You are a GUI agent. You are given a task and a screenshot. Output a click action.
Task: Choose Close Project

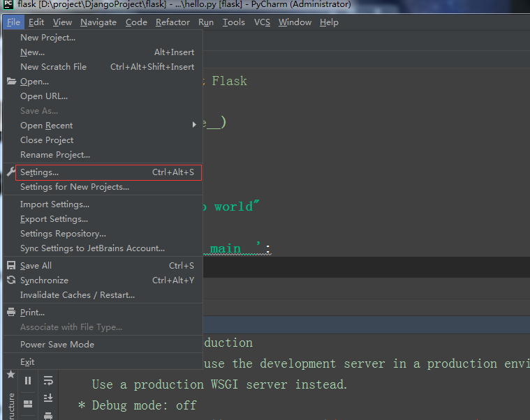pyautogui.click(x=103, y=140)
